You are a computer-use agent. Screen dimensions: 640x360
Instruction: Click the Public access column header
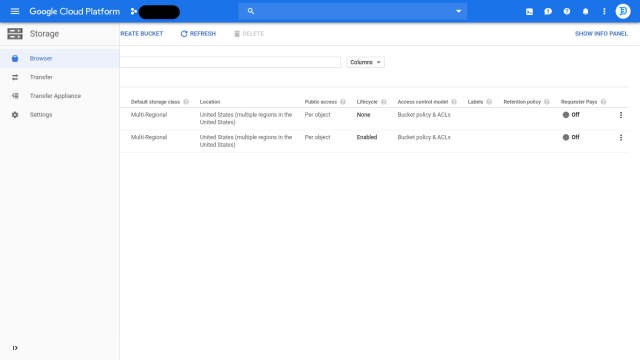click(x=321, y=102)
